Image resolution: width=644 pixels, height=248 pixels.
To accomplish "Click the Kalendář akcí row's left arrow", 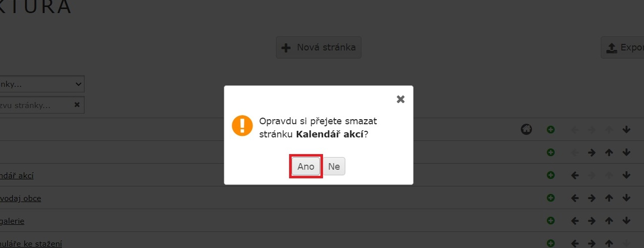I will coord(575,175).
